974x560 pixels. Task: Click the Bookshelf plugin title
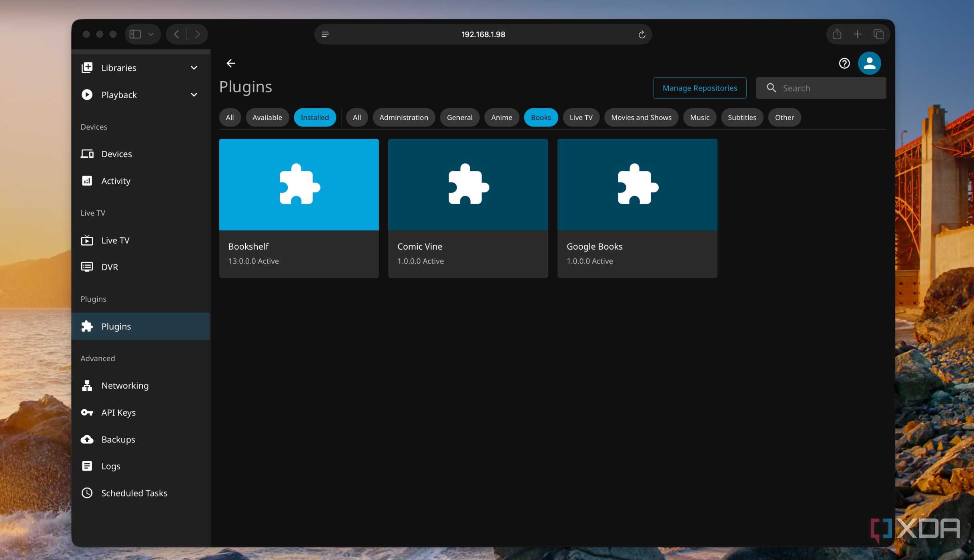pyautogui.click(x=249, y=246)
